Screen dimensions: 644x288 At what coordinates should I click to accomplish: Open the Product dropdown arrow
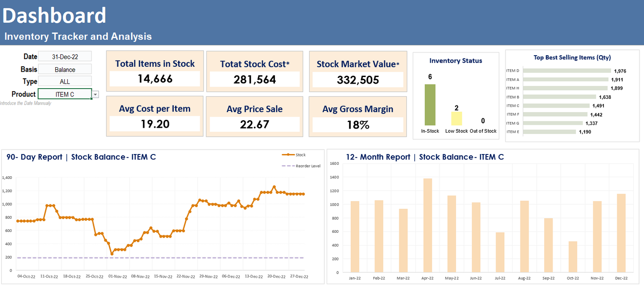pyautogui.click(x=95, y=94)
